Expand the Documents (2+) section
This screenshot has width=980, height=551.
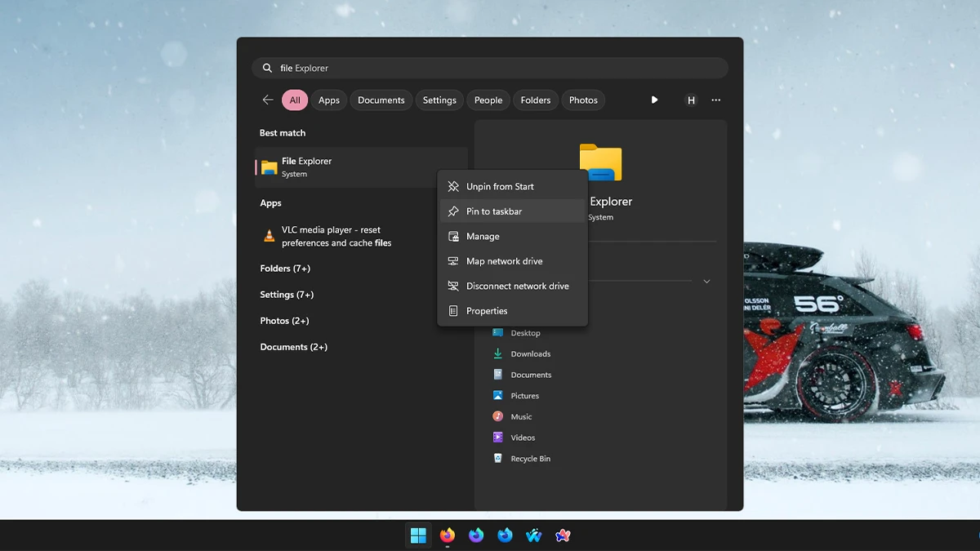[x=294, y=347]
